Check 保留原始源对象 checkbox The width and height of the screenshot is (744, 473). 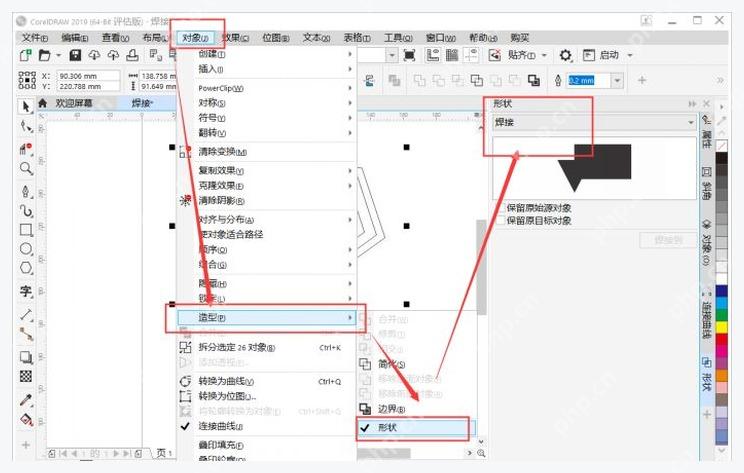(501, 207)
